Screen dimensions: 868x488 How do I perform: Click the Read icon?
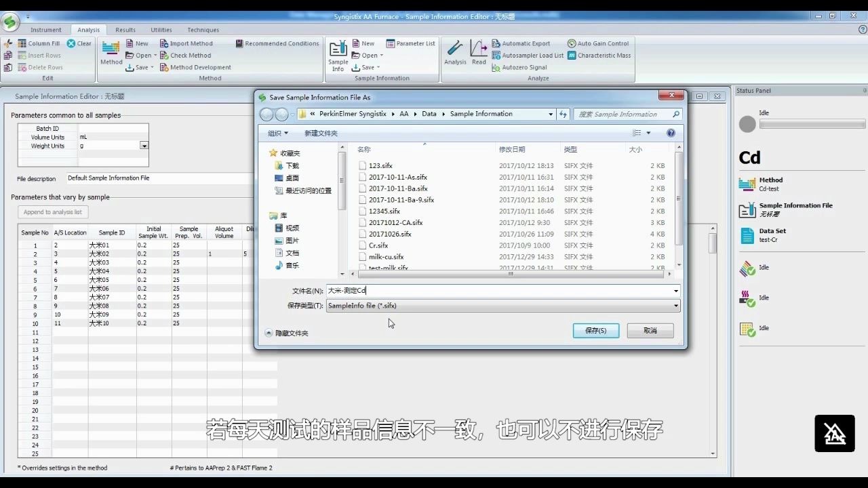[479, 53]
